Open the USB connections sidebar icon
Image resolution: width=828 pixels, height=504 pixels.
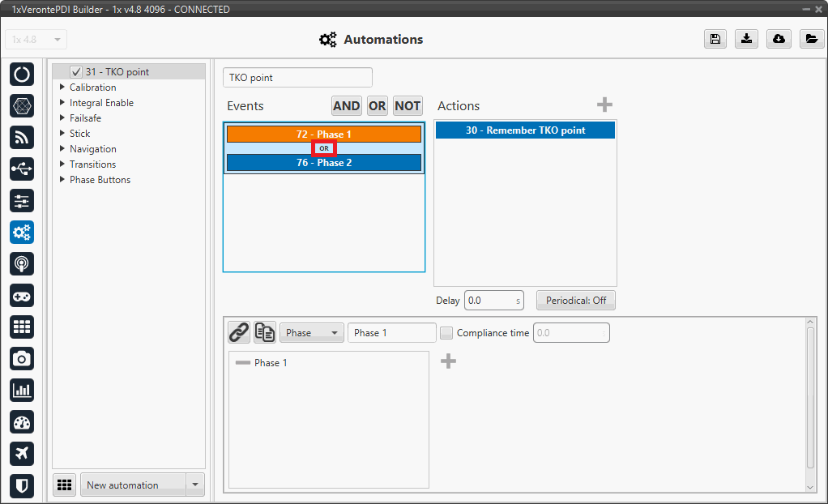22,169
